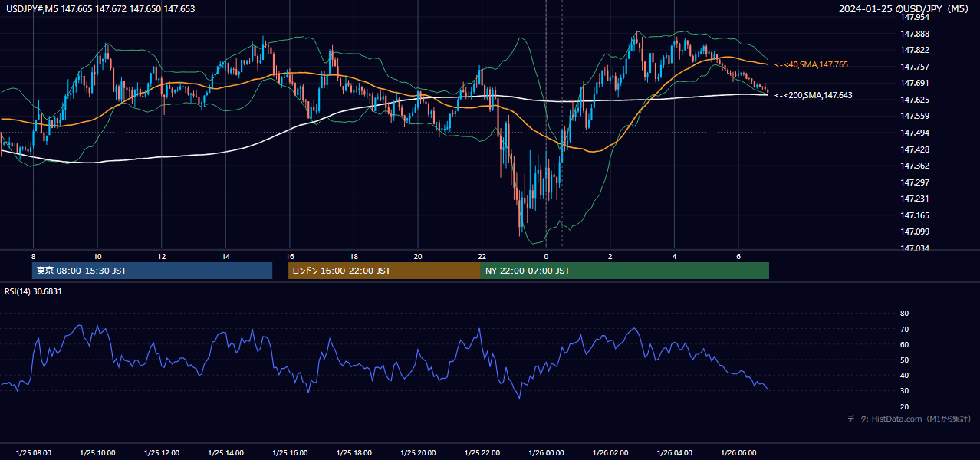Click RSI scale value 40
Screen dimensions: 980x460
[x=904, y=376]
